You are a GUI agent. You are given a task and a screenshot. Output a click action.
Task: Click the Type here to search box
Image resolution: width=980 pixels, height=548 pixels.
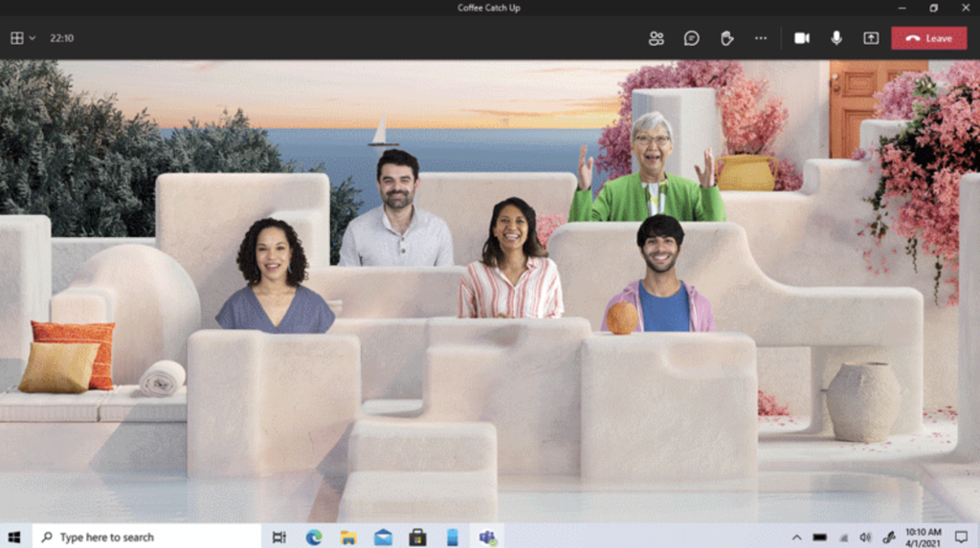point(146,537)
